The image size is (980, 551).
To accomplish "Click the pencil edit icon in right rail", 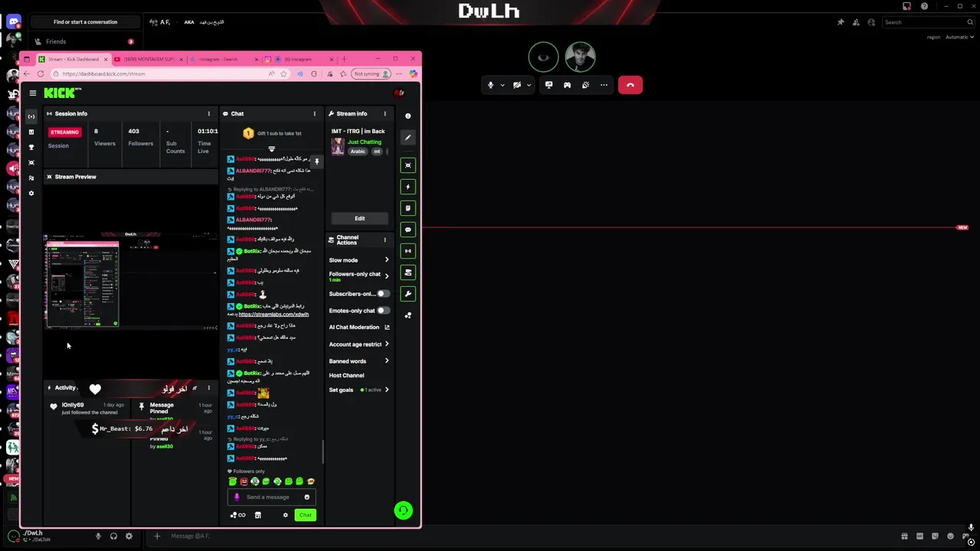I will 408,138.
